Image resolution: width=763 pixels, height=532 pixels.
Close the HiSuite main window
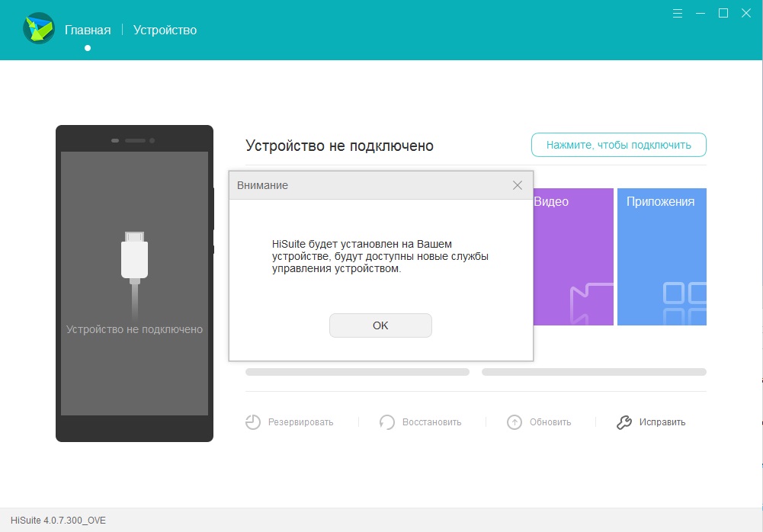(746, 14)
